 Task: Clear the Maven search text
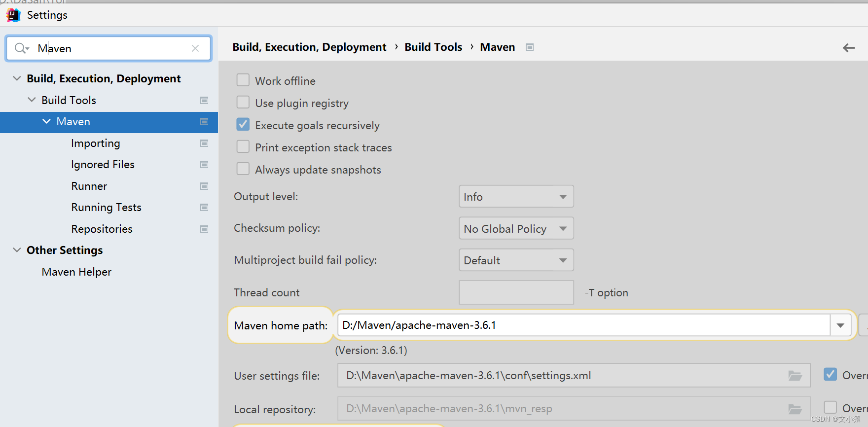[195, 48]
